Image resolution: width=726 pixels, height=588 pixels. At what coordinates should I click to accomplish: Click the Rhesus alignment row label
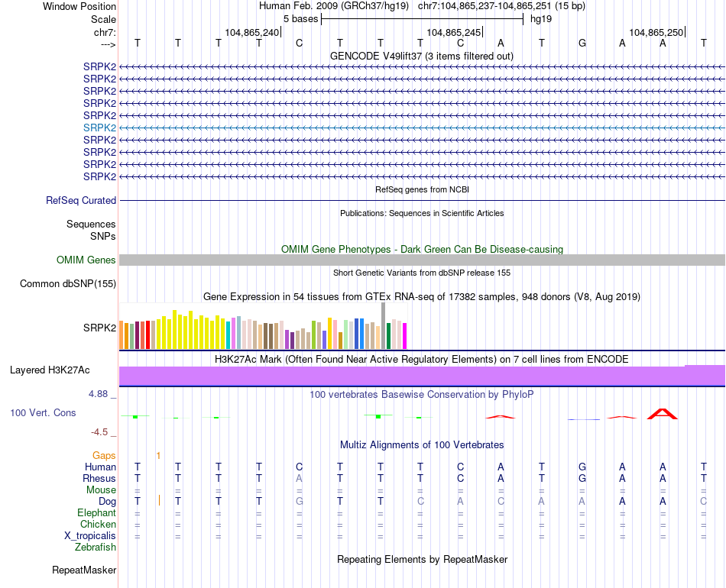[99, 478]
